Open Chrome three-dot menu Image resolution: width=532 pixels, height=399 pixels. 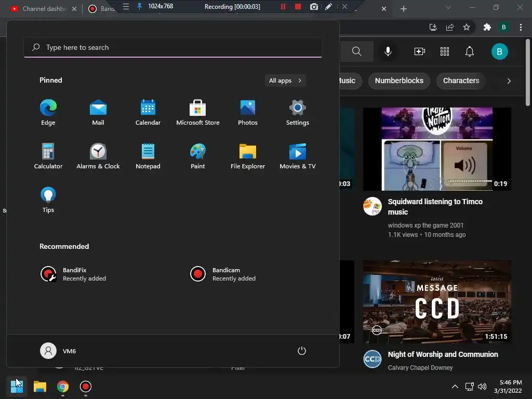pyautogui.click(x=521, y=27)
